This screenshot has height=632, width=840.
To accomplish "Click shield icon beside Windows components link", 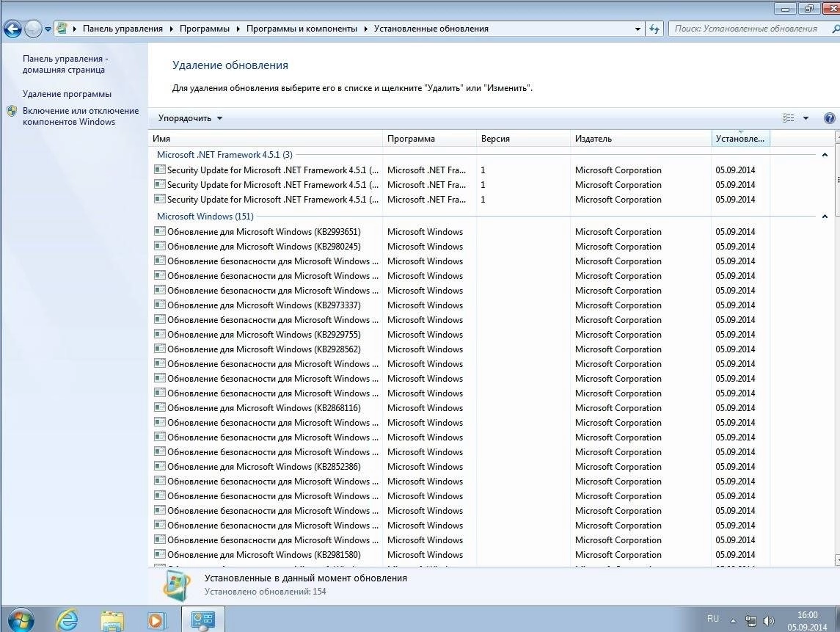I will point(12,111).
